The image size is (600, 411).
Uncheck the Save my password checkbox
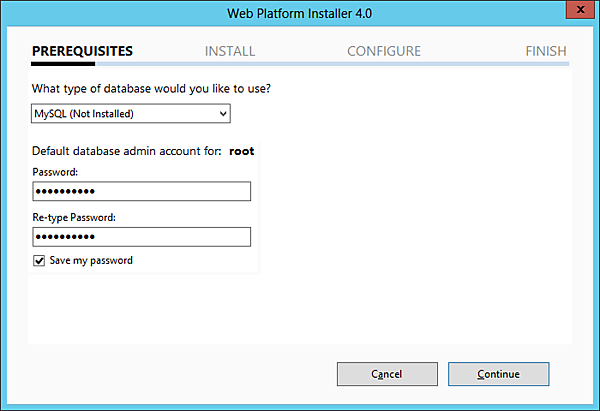[40, 261]
